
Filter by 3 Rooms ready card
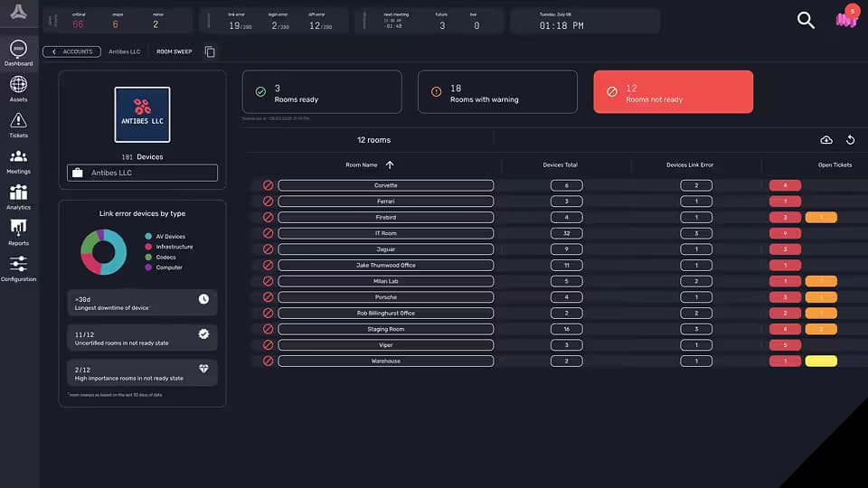[322, 92]
